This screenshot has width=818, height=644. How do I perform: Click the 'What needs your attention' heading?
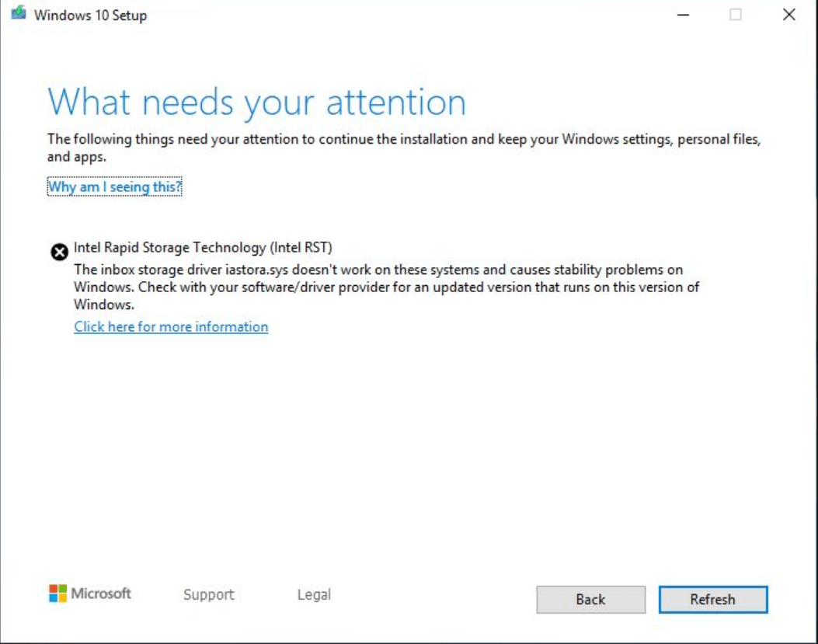(256, 103)
